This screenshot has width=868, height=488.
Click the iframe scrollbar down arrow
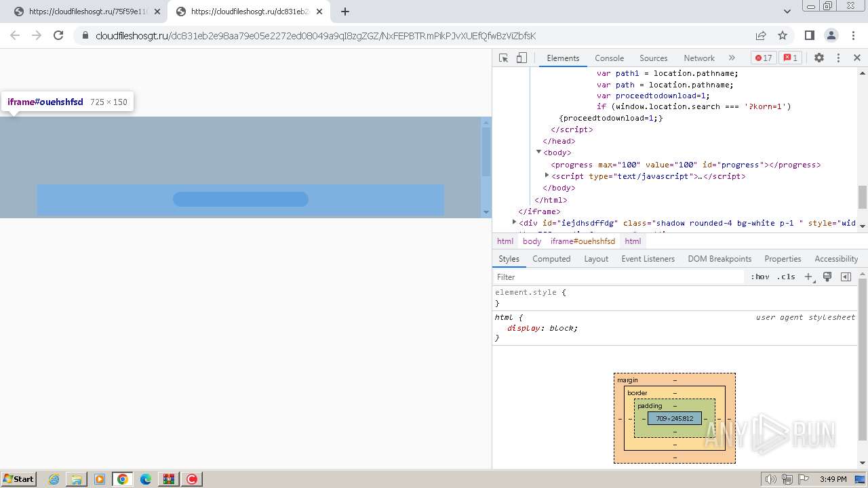(486, 213)
